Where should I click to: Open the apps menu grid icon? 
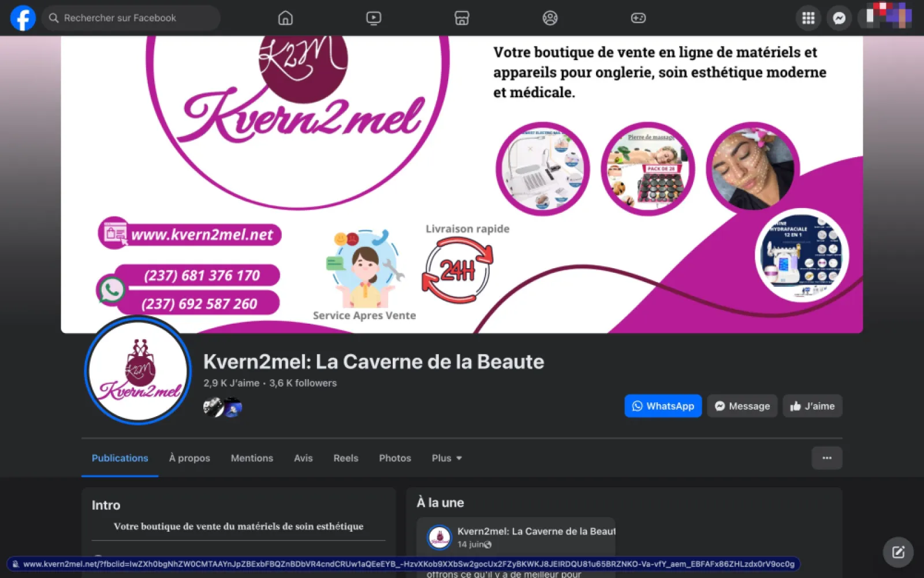[808, 18]
